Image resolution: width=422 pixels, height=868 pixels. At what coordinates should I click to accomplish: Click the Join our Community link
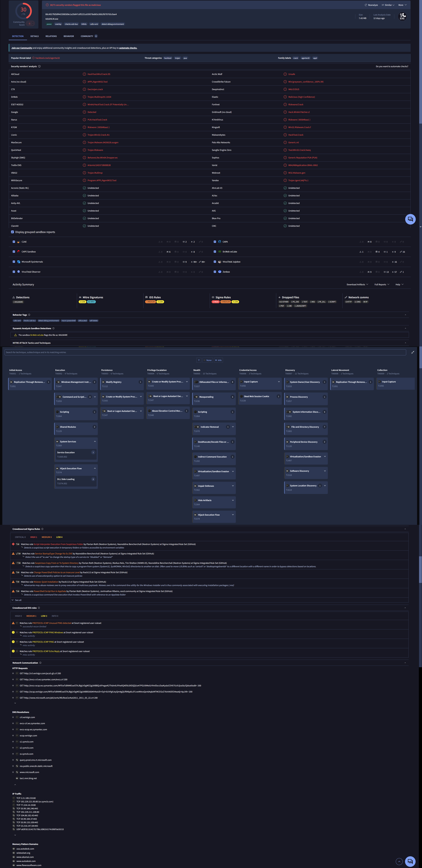(22, 48)
